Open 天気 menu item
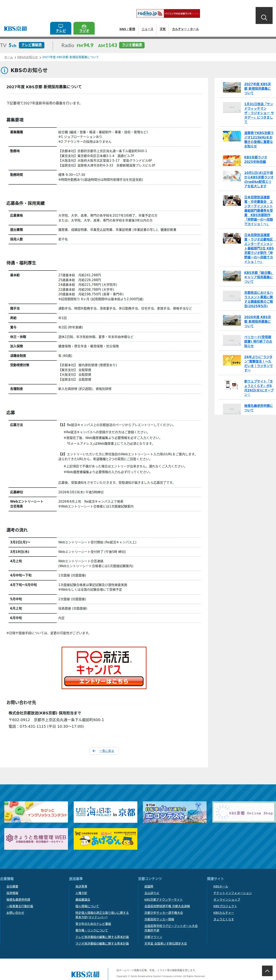This screenshot has width=276, height=980. point(163,29)
